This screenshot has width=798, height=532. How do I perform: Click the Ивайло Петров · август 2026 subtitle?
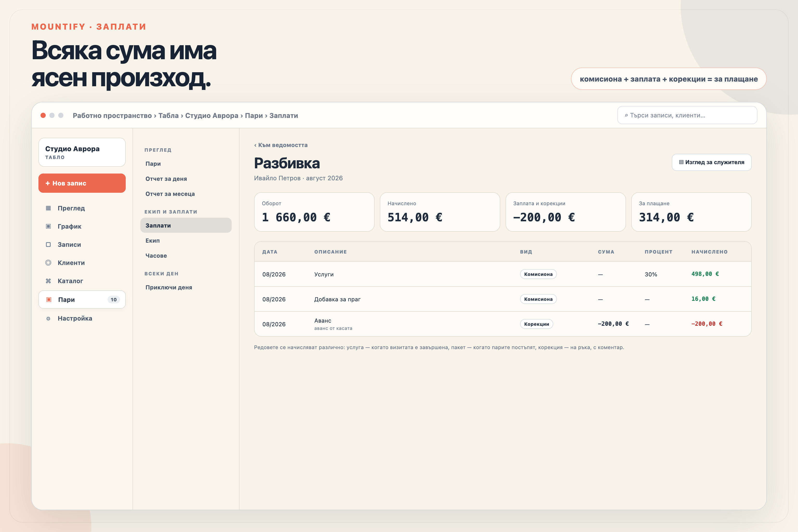[298, 178]
